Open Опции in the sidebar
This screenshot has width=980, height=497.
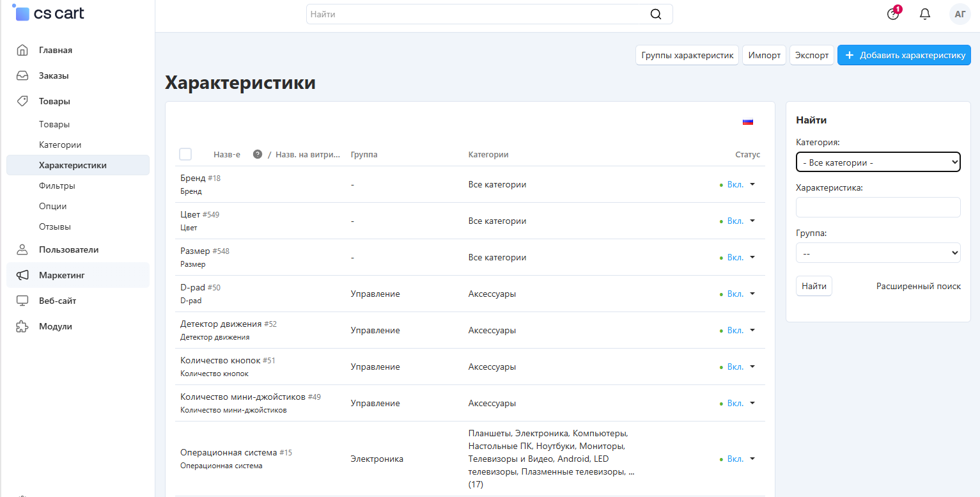pyautogui.click(x=53, y=206)
